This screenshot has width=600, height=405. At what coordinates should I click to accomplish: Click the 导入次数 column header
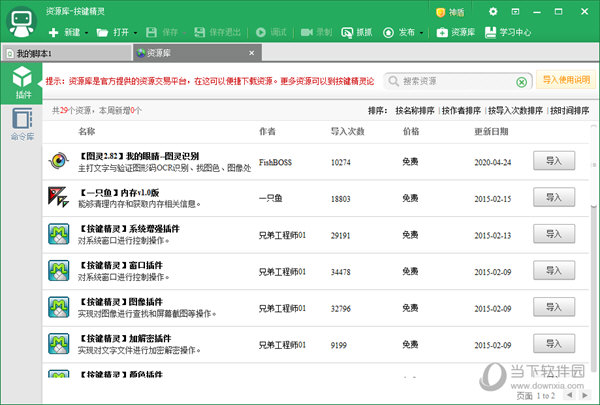tap(347, 132)
